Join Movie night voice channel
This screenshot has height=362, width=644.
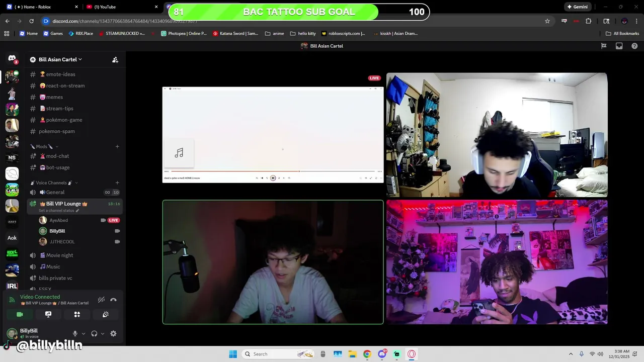click(x=75, y=255)
